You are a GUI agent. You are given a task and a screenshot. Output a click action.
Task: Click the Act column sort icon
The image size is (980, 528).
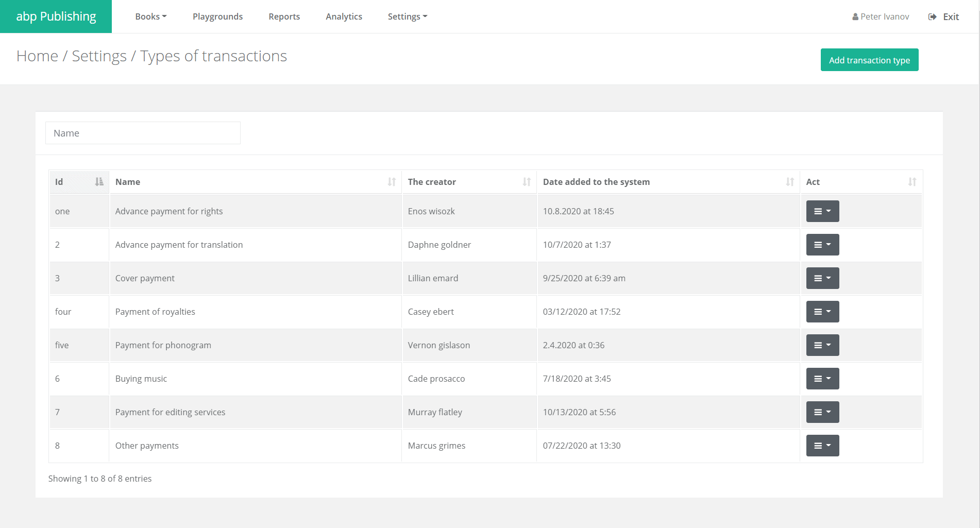pos(912,182)
